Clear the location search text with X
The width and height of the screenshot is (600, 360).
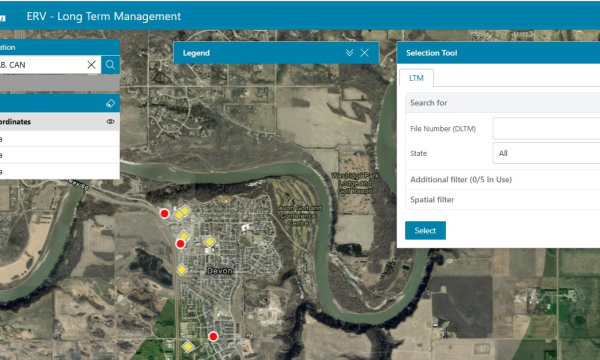click(91, 65)
